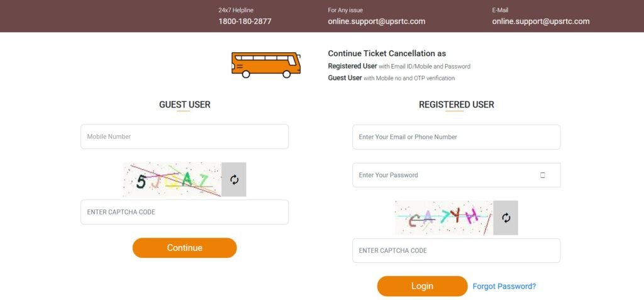Select the GUEST USER heading
644x300 pixels.
184,105
